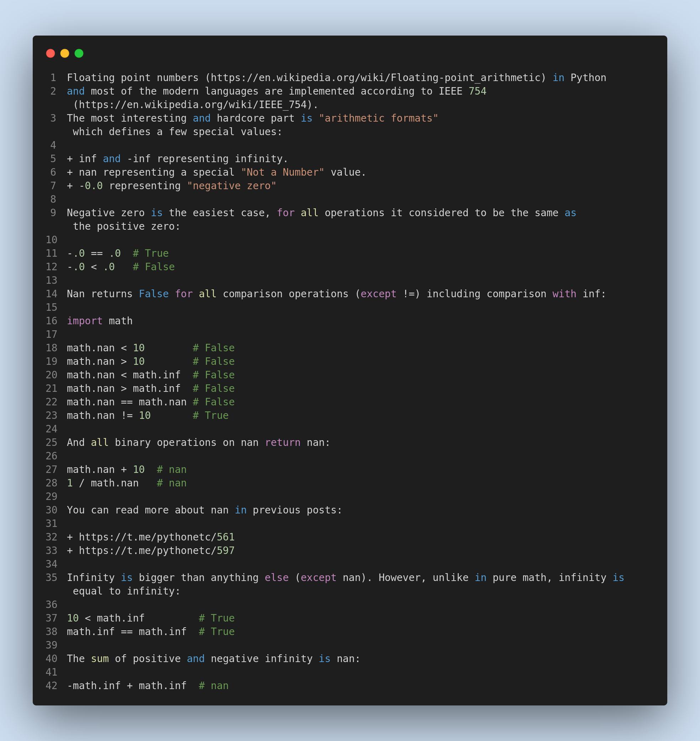Click 'Negative zero' at start of line 9
Viewport: 700px width, 741px height.
pyautogui.click(x=106, y=213)
